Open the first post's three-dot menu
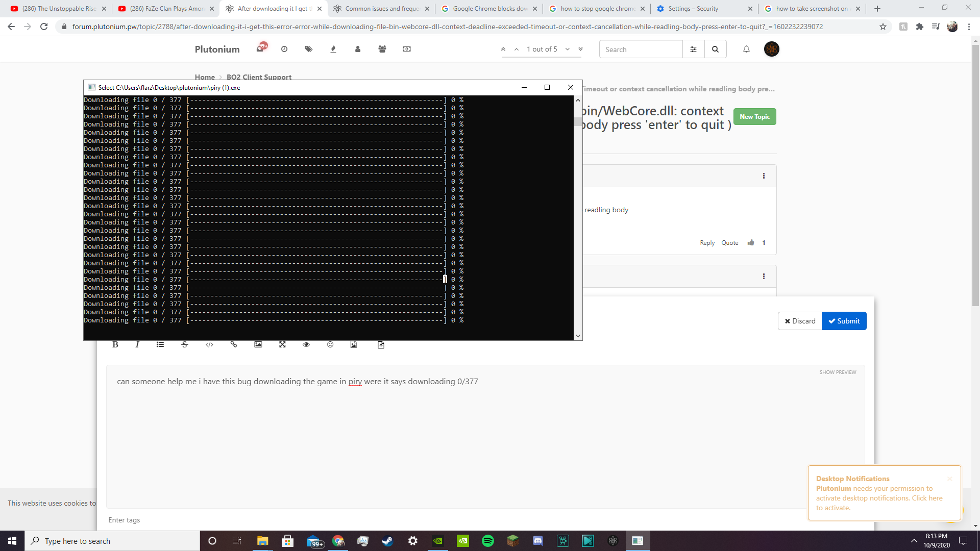The width and height of the screenshot is (980, 551). click(x=764, y=176)
